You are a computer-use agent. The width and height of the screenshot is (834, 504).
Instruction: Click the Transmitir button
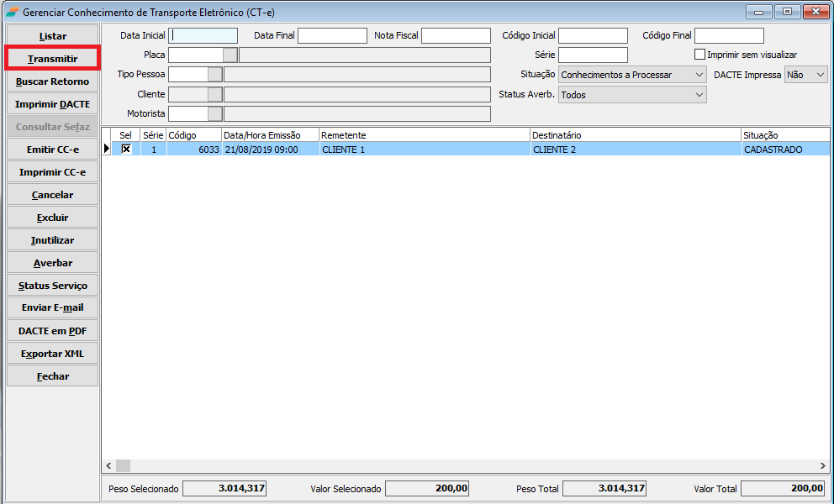tap(52, 59)
